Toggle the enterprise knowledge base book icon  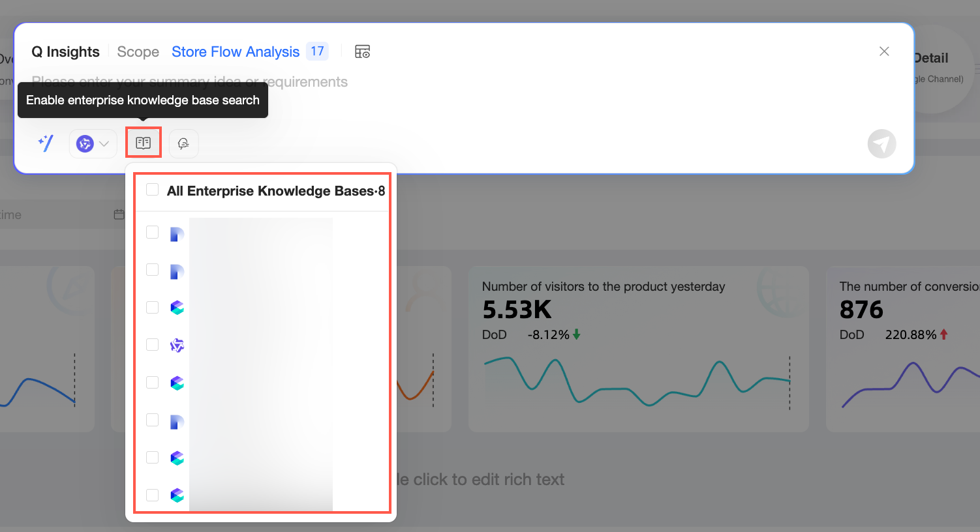(144, 143)
